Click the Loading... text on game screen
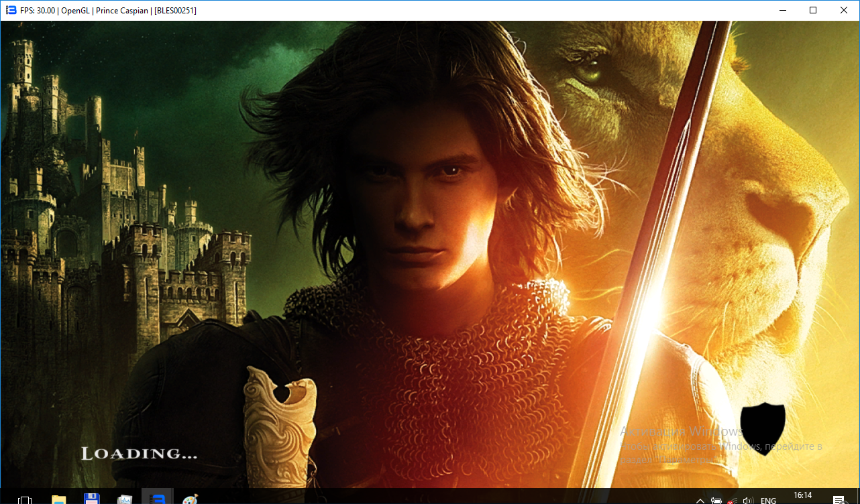This screenshot has width=860, height=504. click(140, 454)
